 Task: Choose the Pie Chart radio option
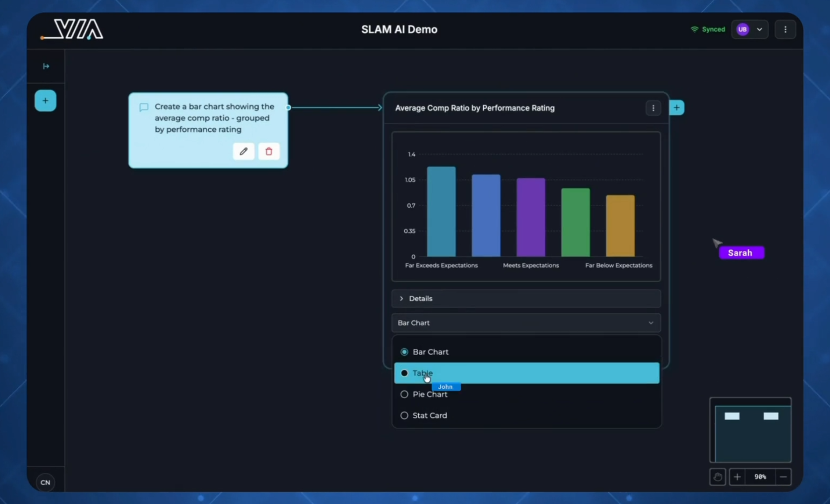[404, 394]
